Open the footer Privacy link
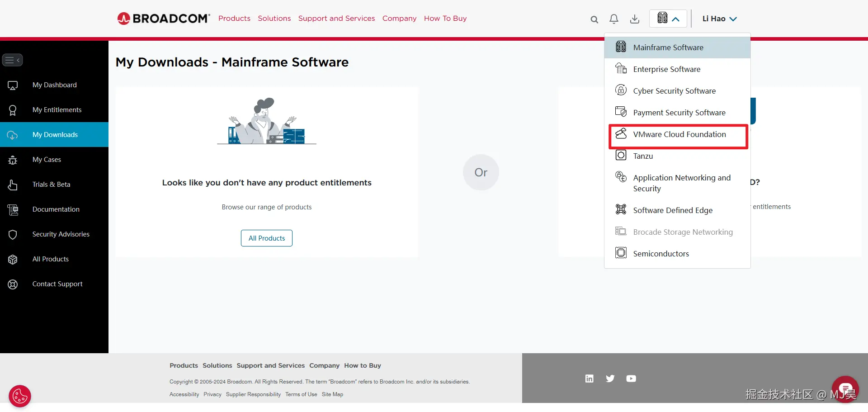The height and width of the screenshot is (412, 868). click(212, 394)
